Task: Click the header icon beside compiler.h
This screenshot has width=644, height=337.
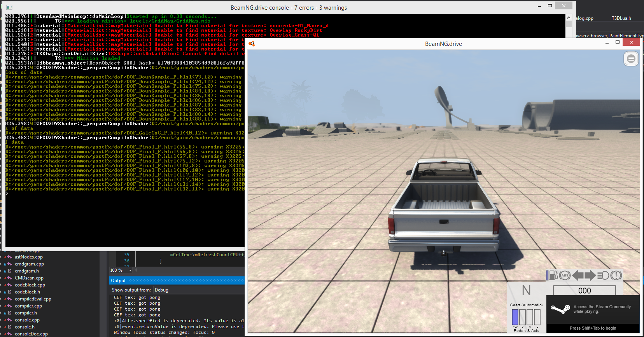Action: coord(10,313)
